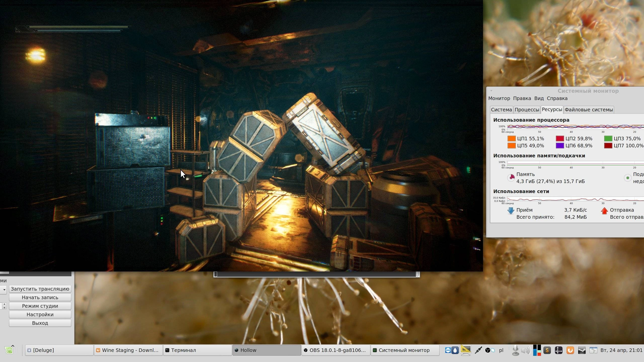The image size is (644, 362).
Task: Click the ЦП7 dark red color swatch
Action: [608, 146]
